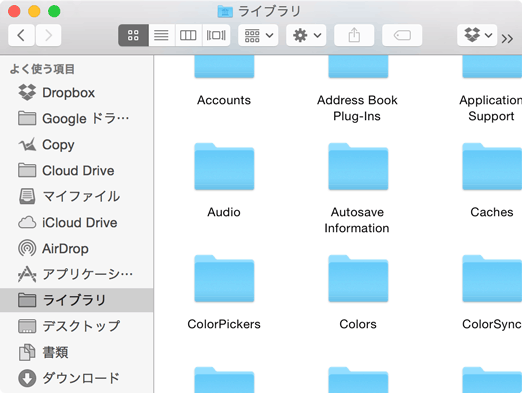The width and height of the screenshot is (522, 393).
Task: Show more toolbar items via double chevron
Action: tap(507, 39)
